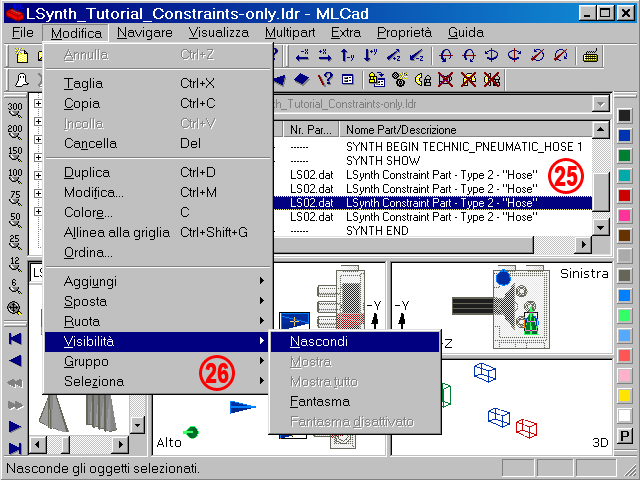Screen dimensions: 640x480
Task: Click the yellow bricks with arrow toolbar icon
Action: (377, 80)
